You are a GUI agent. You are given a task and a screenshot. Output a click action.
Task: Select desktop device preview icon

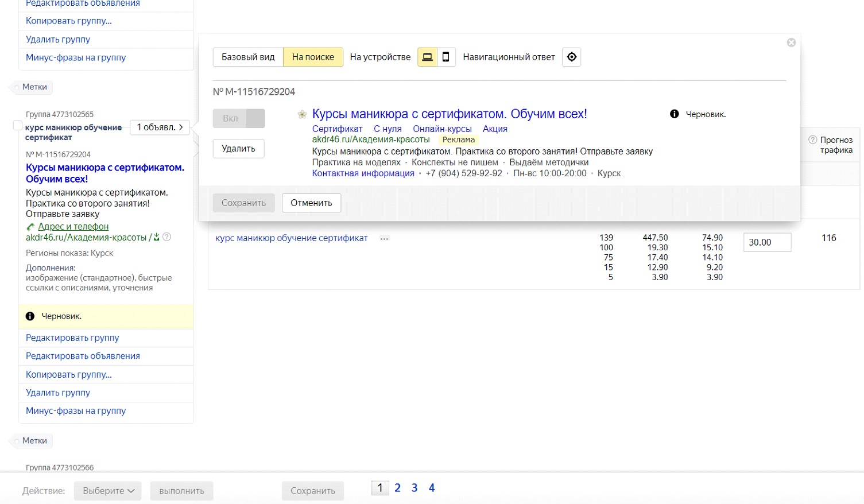pos(427,57)
